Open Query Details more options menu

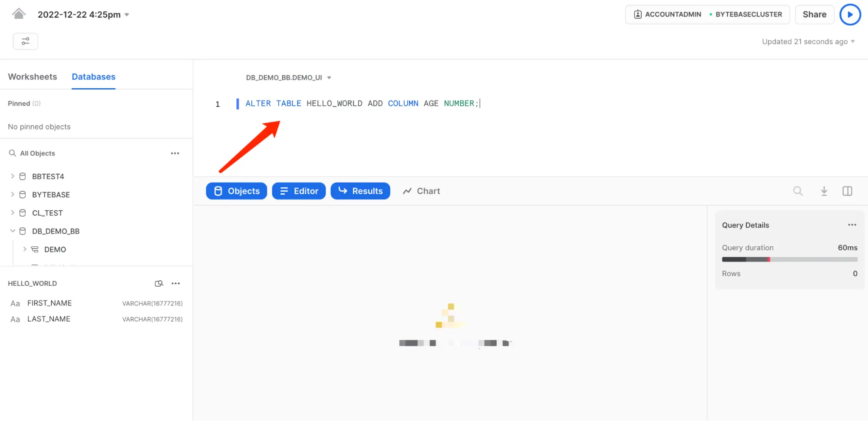click(852, 225)
